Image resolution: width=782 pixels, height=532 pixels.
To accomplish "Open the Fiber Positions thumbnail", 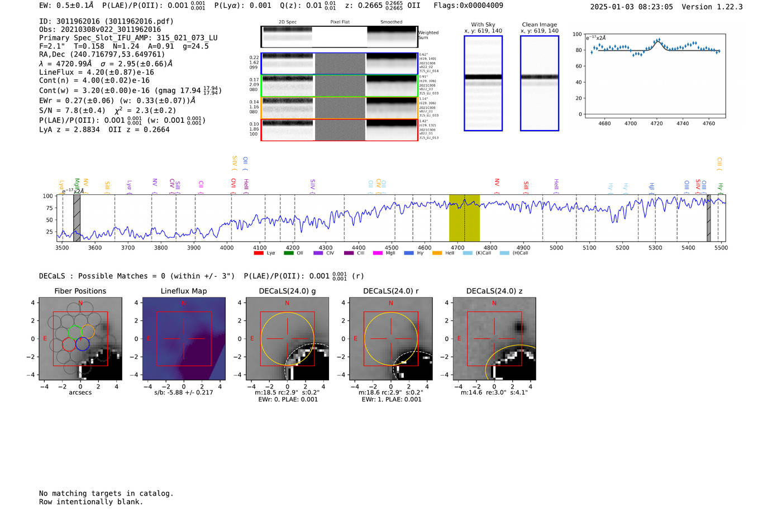I will pyautogui.click(x=80, y=339).
